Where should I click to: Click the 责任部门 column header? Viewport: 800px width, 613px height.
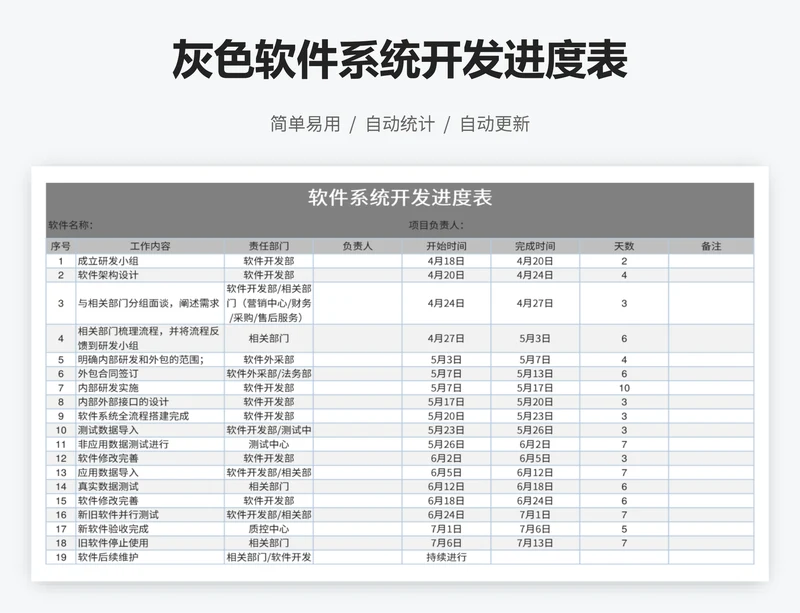(x=269, y=246)
